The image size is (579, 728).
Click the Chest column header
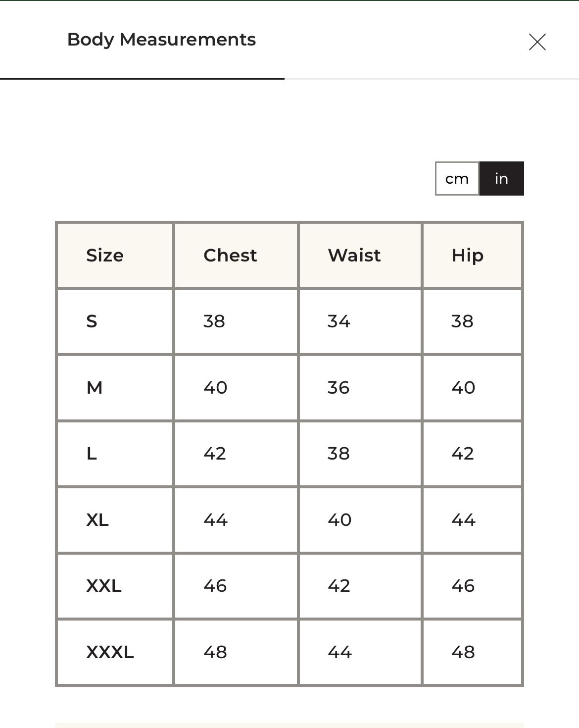tap(230, 256)
